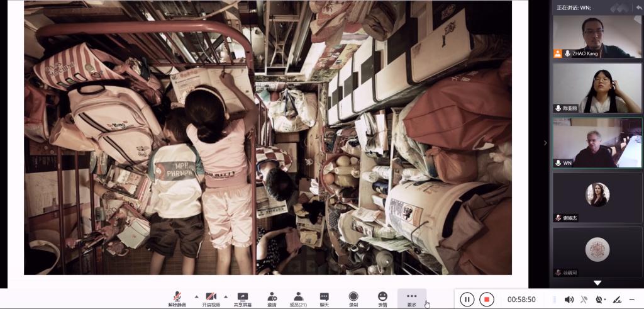Click the share screen icon

(x=242, y=298)
